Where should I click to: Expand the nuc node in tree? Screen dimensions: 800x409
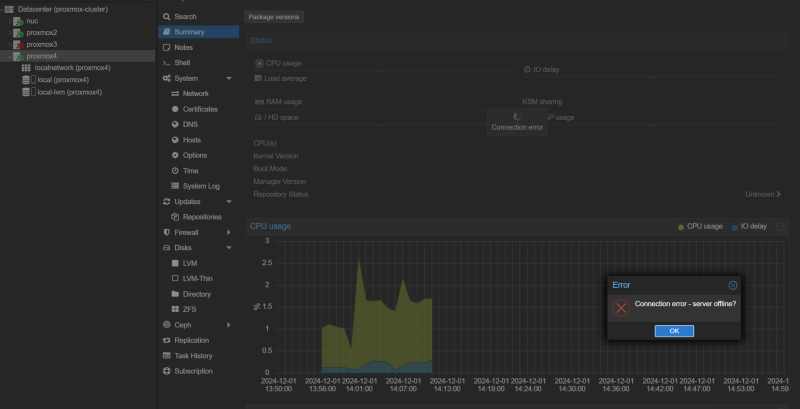(10, 21)
